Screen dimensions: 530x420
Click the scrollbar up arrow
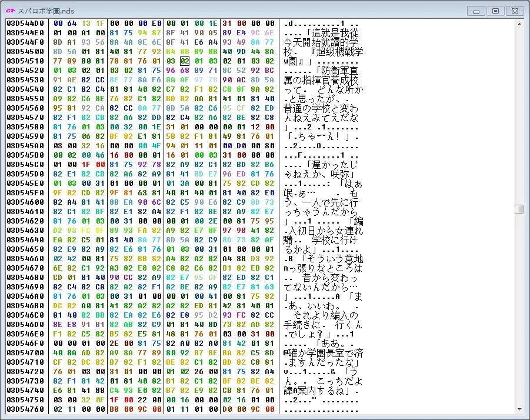coord(519,24)
